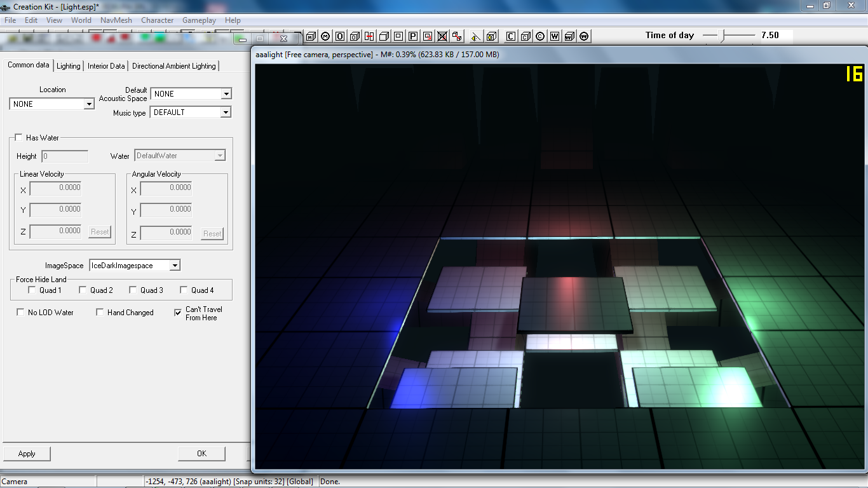Click the sound marker speaker icon
Screen dimensions: 868x488
tap(475, 36)
